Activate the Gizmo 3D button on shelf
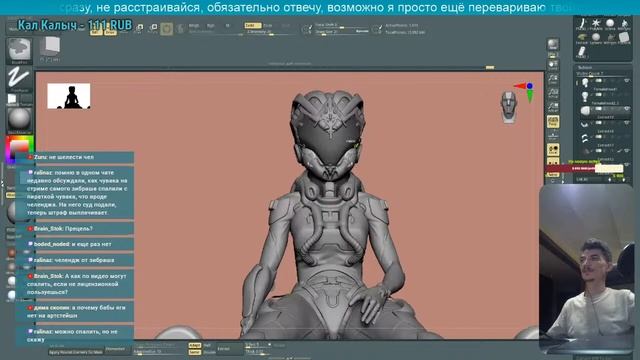This screenshot has width=640, height=360. pos(167,29)
